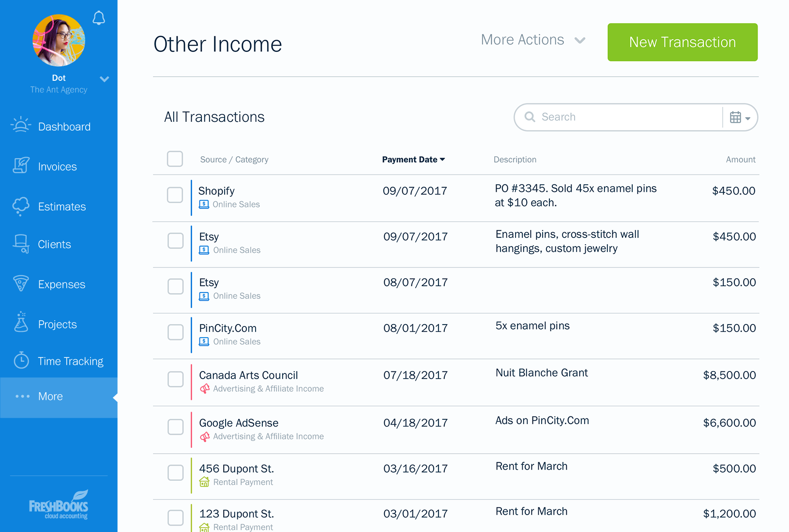Viewport: 789px width, 532px height.
Task: Click the Amount column header
Action: [x=741, y=160]
